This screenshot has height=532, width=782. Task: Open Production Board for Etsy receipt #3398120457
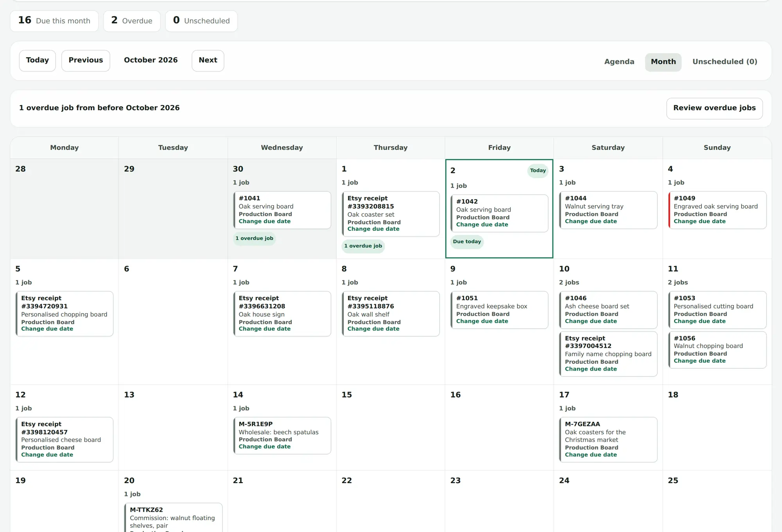pyautogui.click(x=48, y=448)
